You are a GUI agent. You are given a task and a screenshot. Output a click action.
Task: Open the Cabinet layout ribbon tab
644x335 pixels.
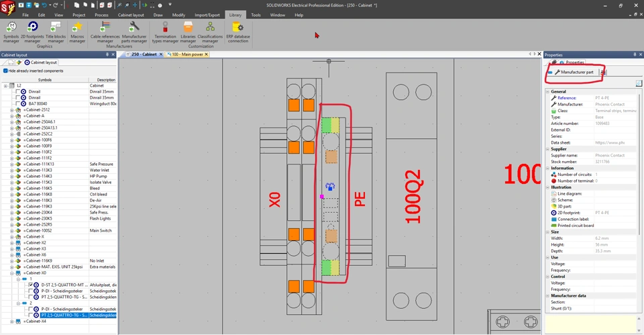[131, 15]
